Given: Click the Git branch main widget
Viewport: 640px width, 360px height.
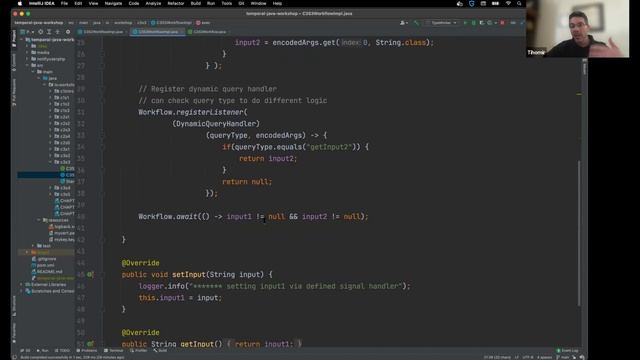Looking at the screenshot, I should 563,358.
